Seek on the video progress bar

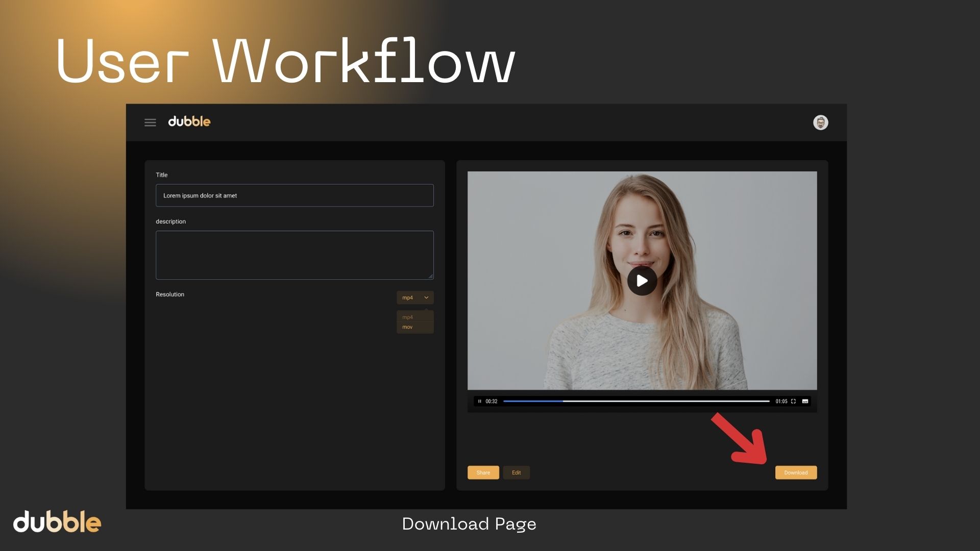(x=636, y=402)
